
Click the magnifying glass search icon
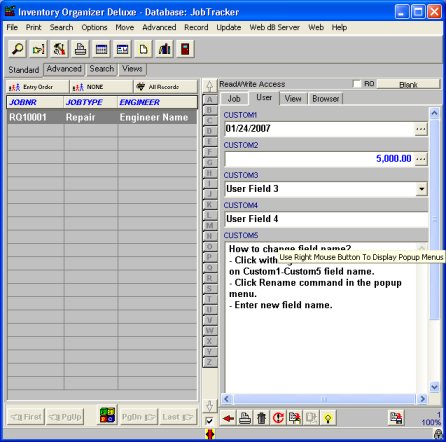[17, 49]
